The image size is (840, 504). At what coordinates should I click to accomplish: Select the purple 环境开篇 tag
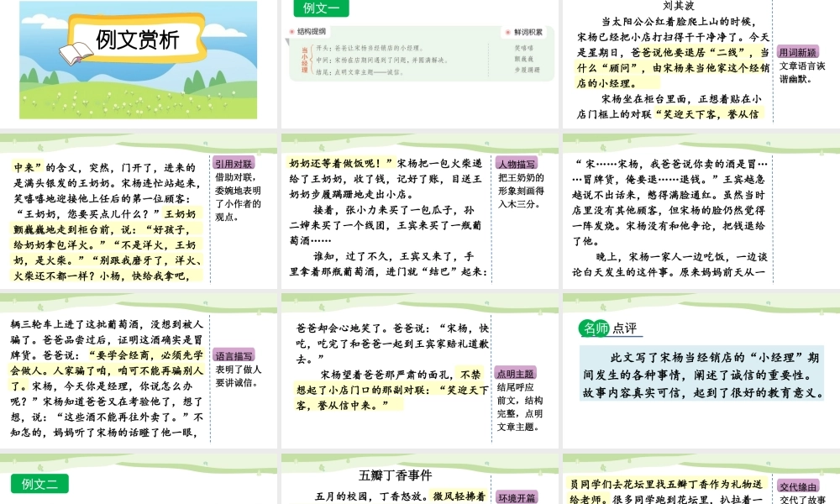[x=517, y=497]
